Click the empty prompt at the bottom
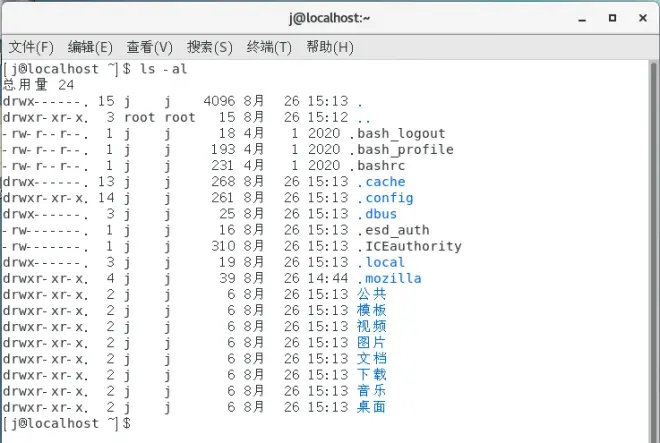The height and width of the screenshot is (443, 660). (67, 423)
